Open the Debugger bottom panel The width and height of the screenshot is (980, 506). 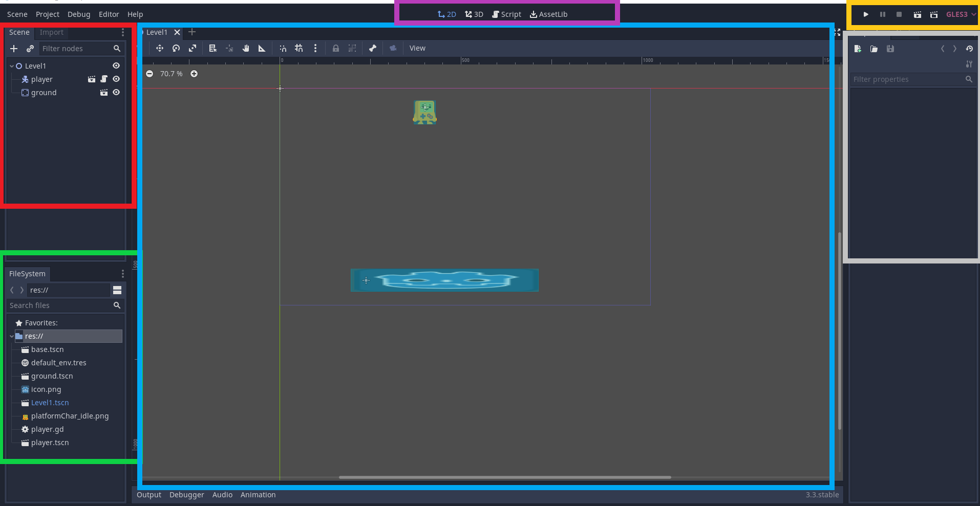coord(187,495)
